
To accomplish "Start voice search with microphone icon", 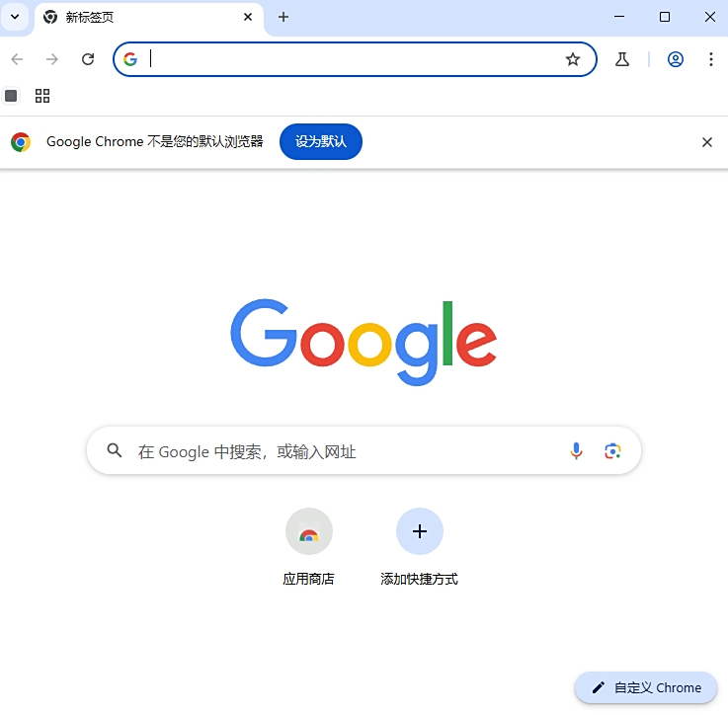I will (x=576, y=450).
